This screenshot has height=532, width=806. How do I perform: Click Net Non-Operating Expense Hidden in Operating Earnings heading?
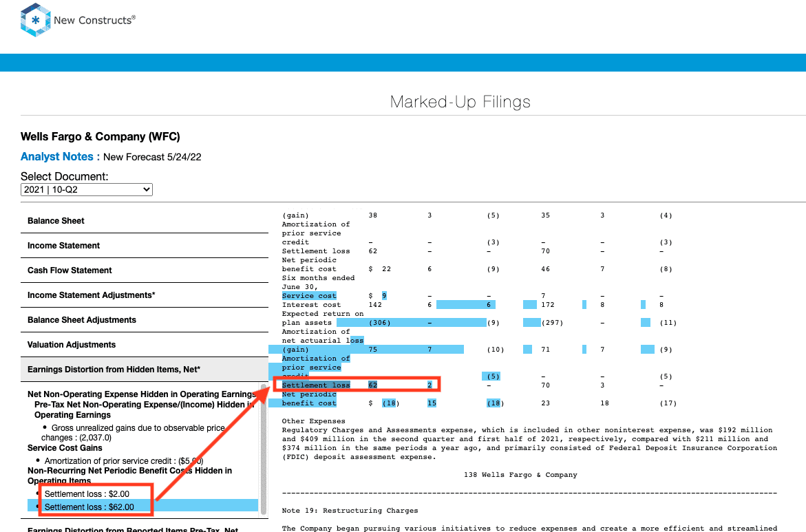tap(141, 394)
